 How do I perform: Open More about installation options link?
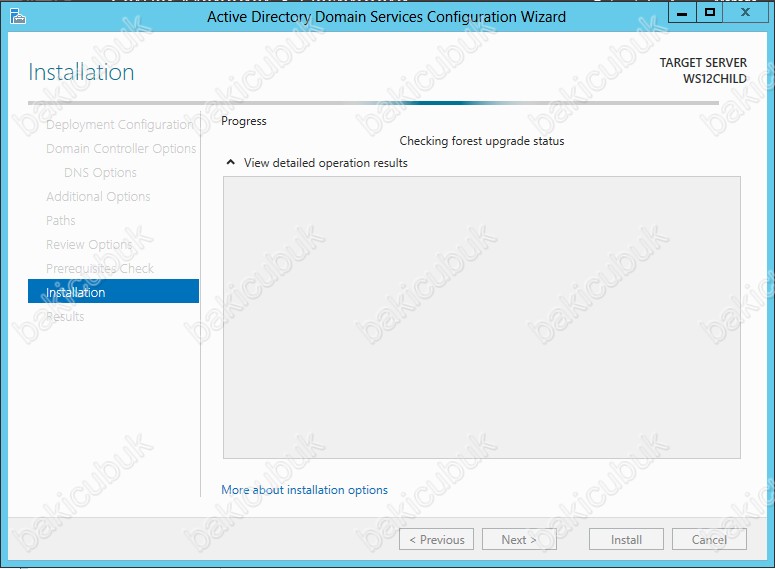[304, 490]
